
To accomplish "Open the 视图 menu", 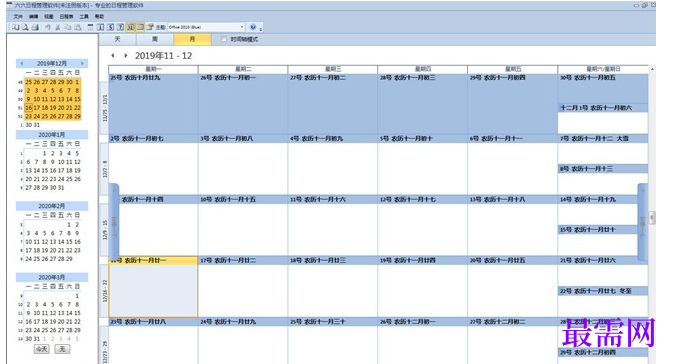I will point(49,16).
